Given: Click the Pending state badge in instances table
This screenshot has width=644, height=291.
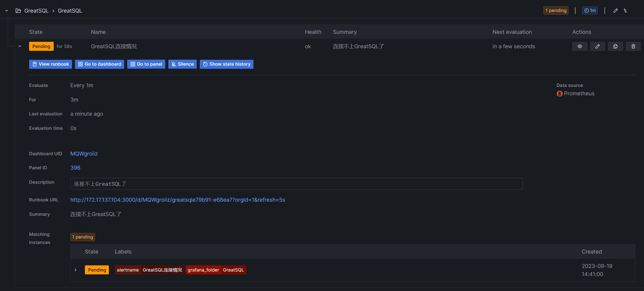Looking at the screenshot, I should click(x=97, y=270).
